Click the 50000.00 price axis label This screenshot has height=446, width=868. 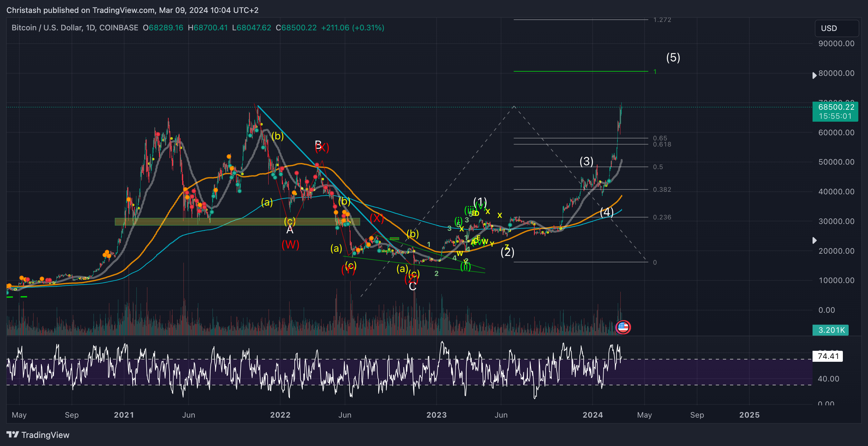tap(836, 162)
